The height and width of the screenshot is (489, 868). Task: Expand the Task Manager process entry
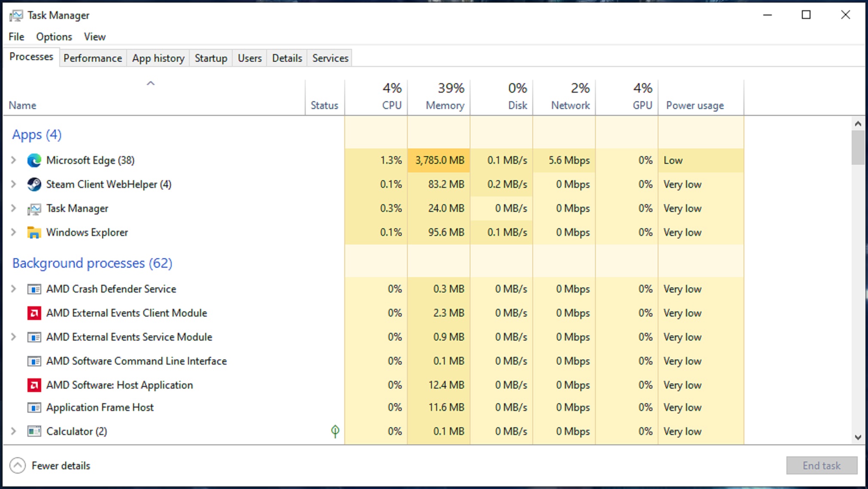[x=13, y=208]
